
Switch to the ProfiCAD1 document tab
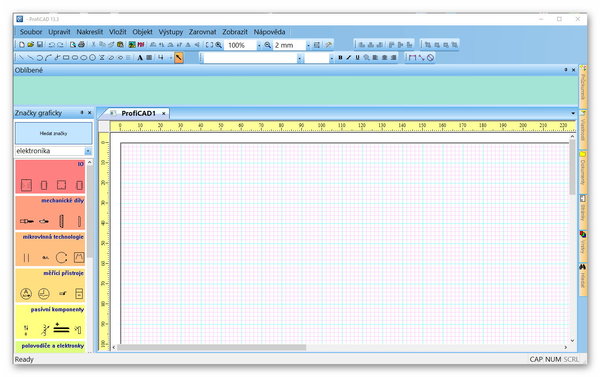click(x=138, y=113)
